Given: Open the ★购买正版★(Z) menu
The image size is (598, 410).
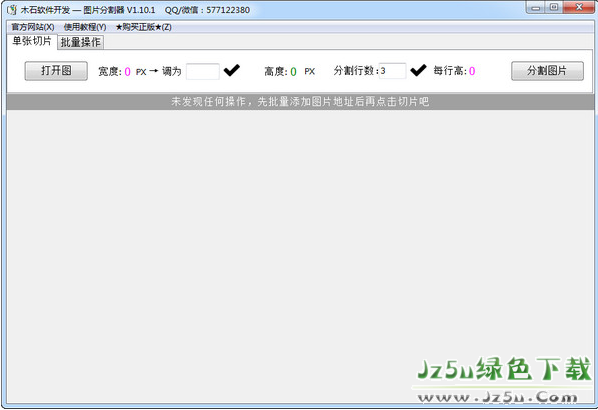Looking at the screenshot, I should tap(143, 27).
